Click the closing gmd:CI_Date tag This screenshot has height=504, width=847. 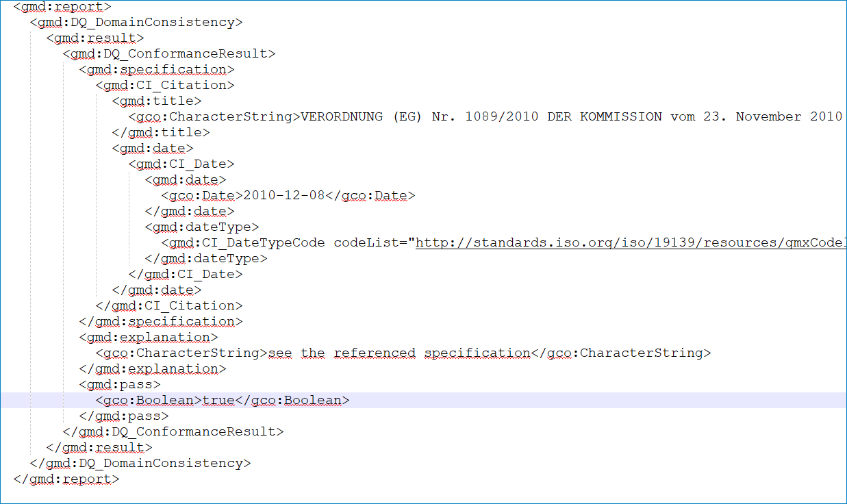185,274
